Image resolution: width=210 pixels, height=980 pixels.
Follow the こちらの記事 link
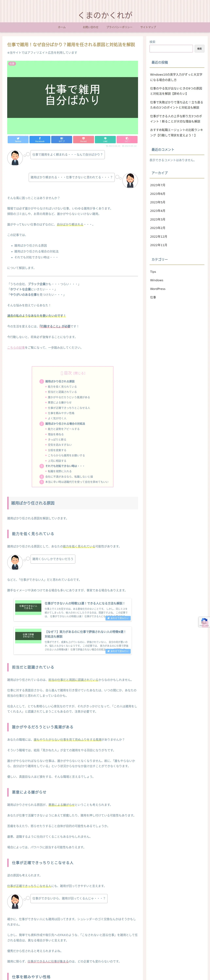(x=16, y=347)
